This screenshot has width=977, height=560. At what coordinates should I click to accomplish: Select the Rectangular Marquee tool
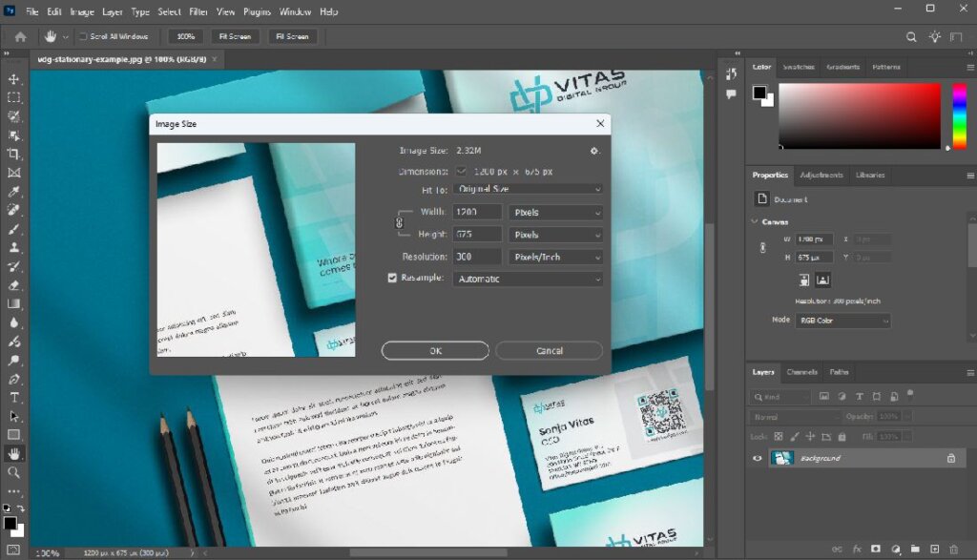(13, 98)
